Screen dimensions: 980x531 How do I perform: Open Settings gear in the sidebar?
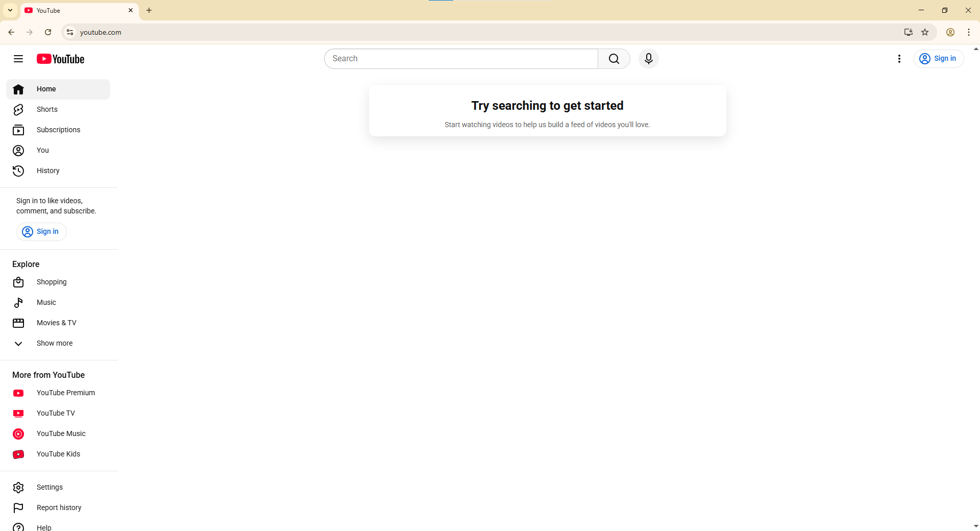[50, 487]
